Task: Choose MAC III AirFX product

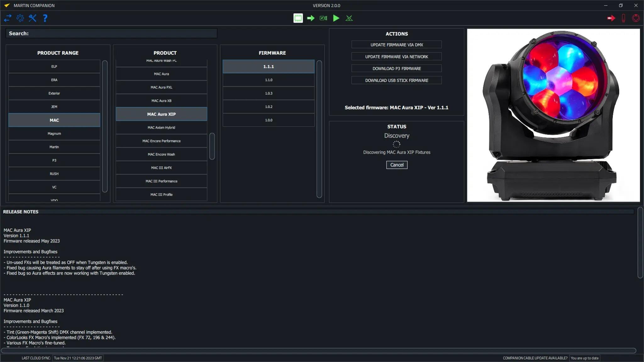Action: [161, 168]
